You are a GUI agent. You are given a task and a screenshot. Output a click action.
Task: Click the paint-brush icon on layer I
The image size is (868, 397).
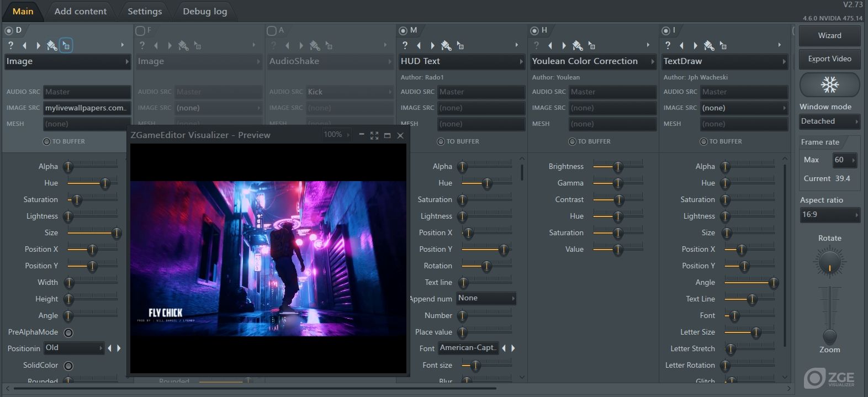click(x=709, y=45)
